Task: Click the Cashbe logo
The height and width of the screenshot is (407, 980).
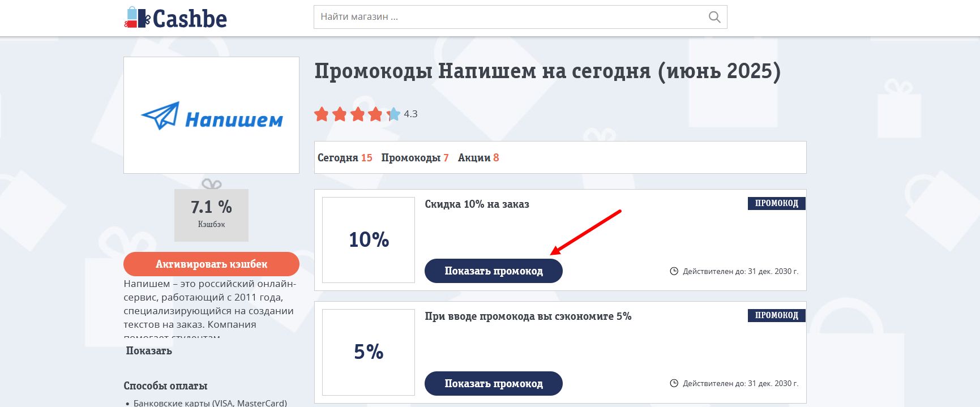Action: coord(176,18)
